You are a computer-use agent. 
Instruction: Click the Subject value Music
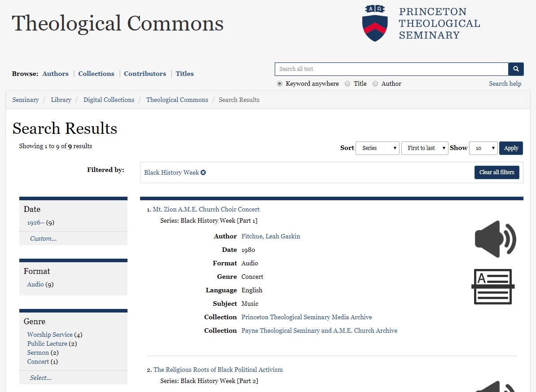[x=250, y=304]
